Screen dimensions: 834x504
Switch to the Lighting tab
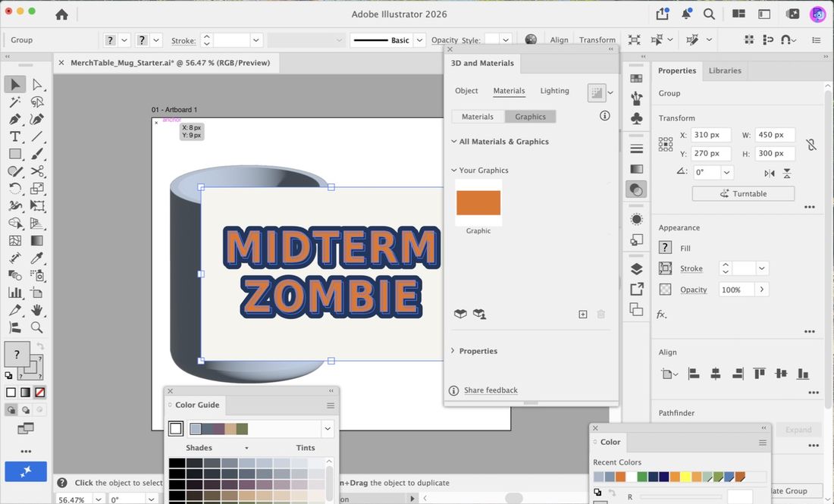554,90
